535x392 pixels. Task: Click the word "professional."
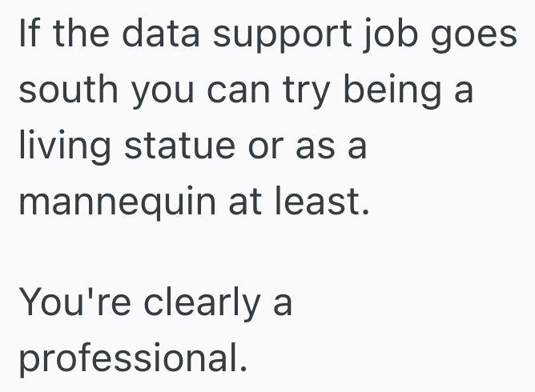132,360
